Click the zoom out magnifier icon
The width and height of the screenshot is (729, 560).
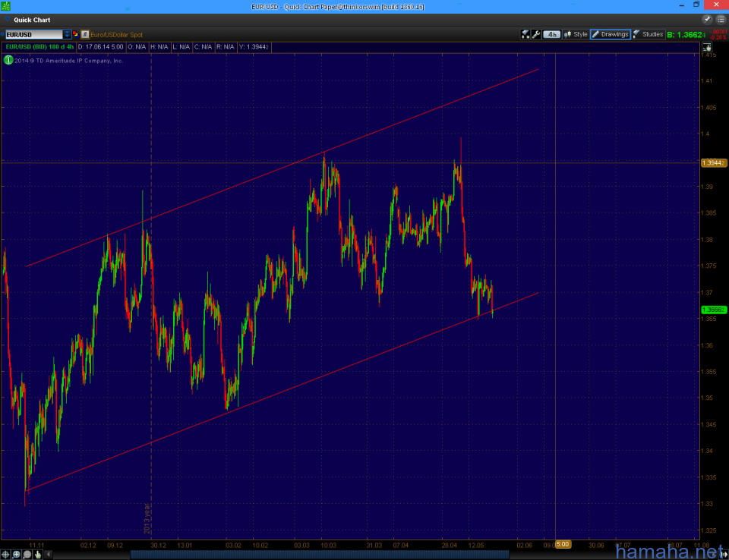27,555
